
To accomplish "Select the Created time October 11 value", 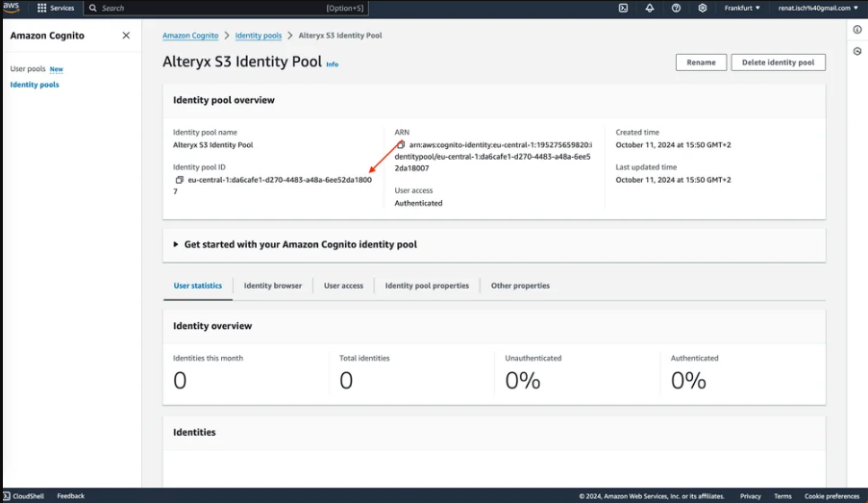I will (x=673, y=144).
